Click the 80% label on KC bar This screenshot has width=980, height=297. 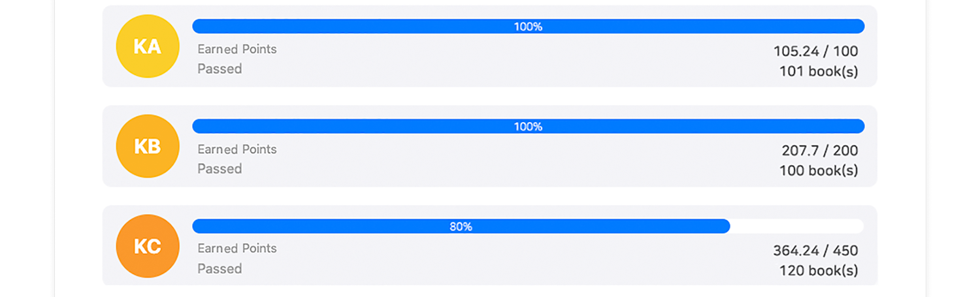pyautogui.click(x=461, y=227)
